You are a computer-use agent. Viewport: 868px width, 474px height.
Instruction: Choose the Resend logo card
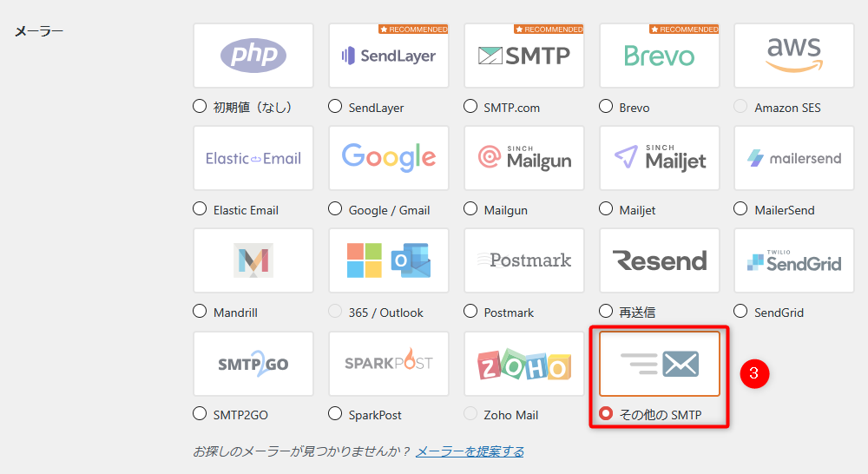660,260
